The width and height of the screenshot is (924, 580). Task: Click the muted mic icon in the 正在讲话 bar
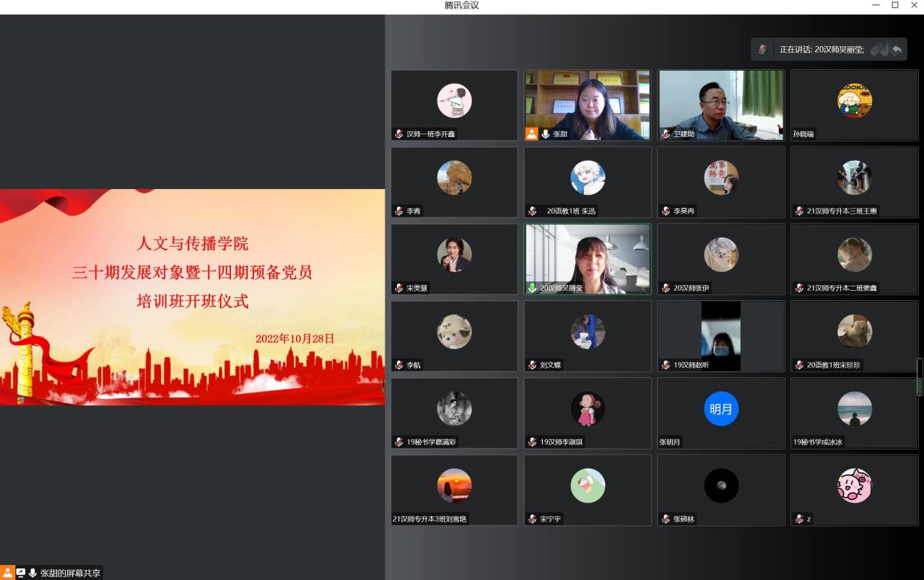pos(762,49)
